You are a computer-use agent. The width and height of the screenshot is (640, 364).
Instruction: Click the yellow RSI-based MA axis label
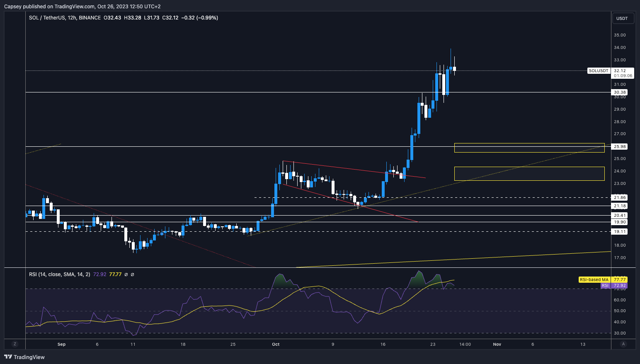tap(595, 280)
